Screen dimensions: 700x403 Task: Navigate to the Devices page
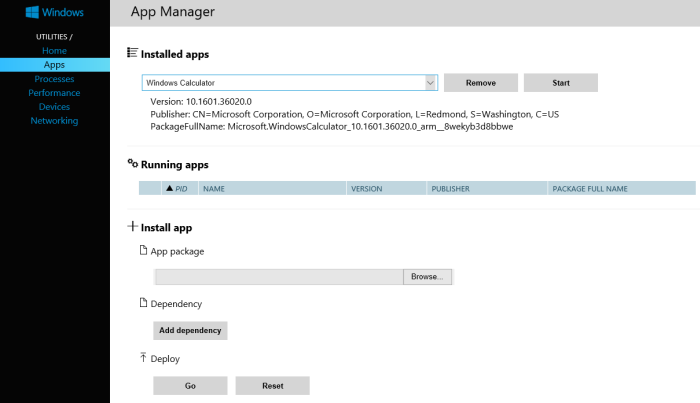tap(54, 106)
